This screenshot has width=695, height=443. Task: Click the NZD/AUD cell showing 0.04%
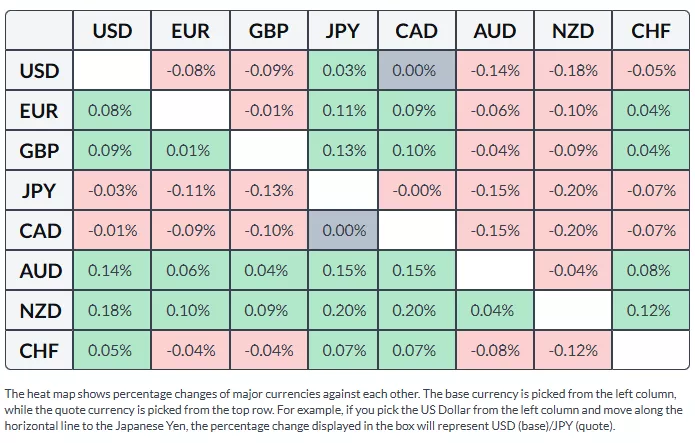[x=494, y=310]
